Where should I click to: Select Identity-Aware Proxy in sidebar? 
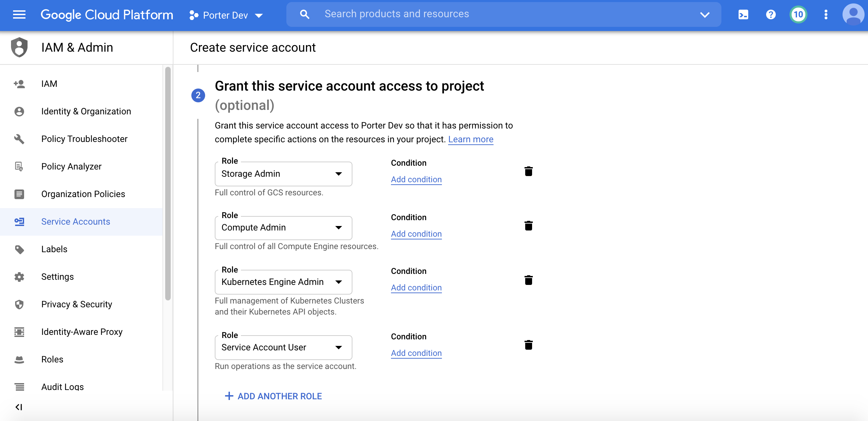coord(82,332)
